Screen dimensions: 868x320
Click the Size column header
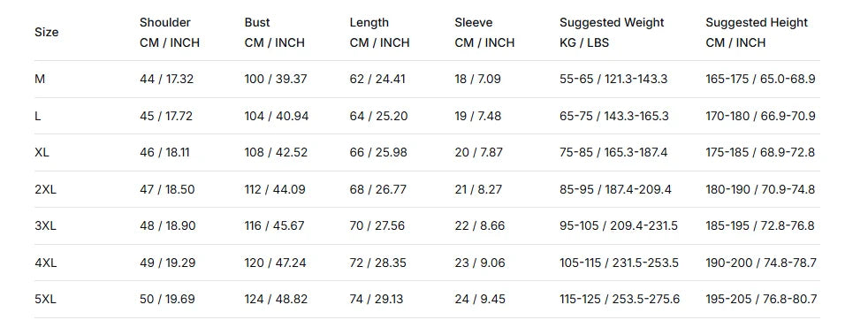(x=47, y=32)
